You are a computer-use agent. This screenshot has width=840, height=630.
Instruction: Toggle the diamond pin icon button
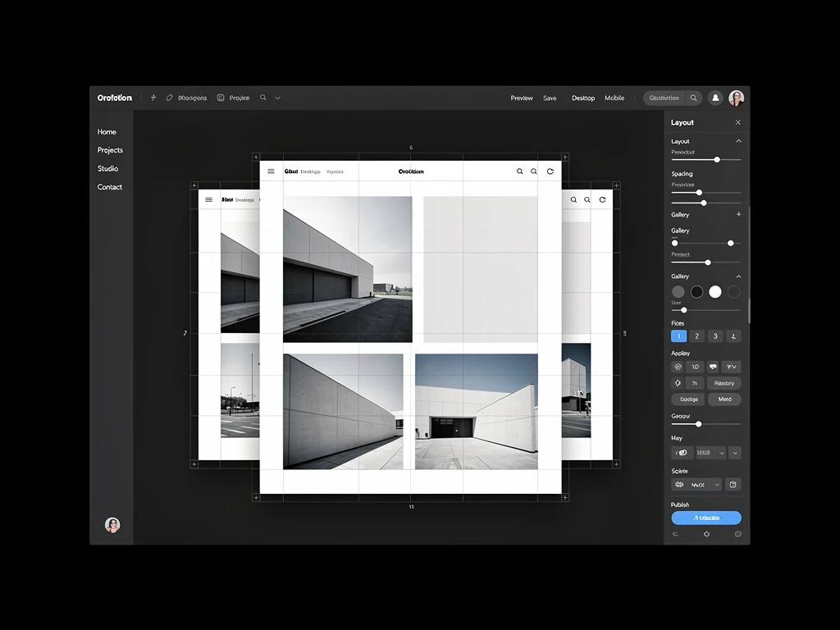678,383
